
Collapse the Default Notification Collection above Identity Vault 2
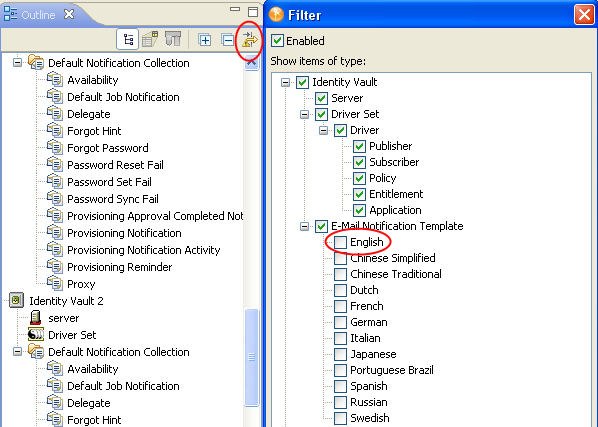coord(18,62)
